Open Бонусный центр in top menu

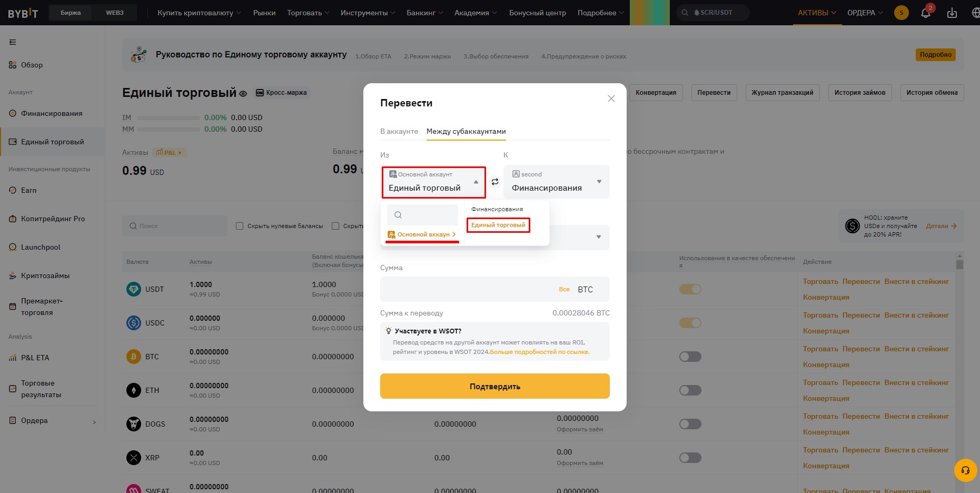click(x=538, y=13)
